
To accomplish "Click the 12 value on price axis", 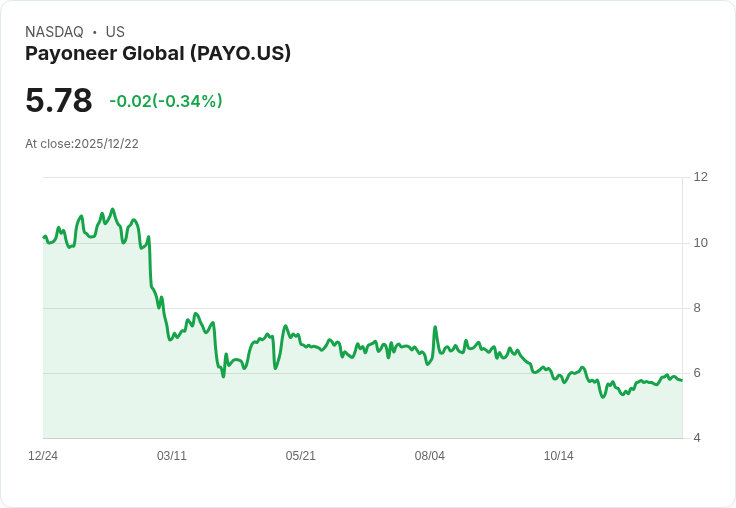I will coord(700,177).
